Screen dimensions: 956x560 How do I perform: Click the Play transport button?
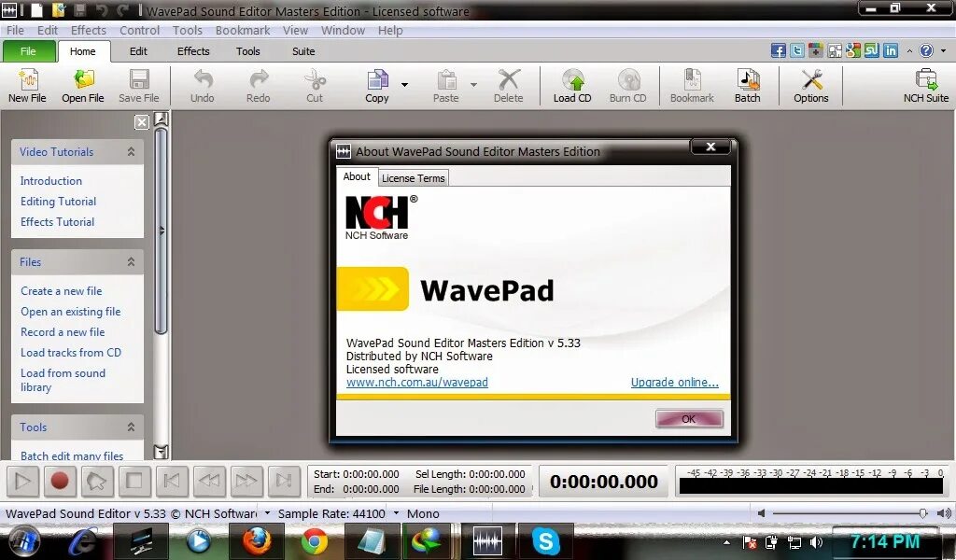(22, 482)
